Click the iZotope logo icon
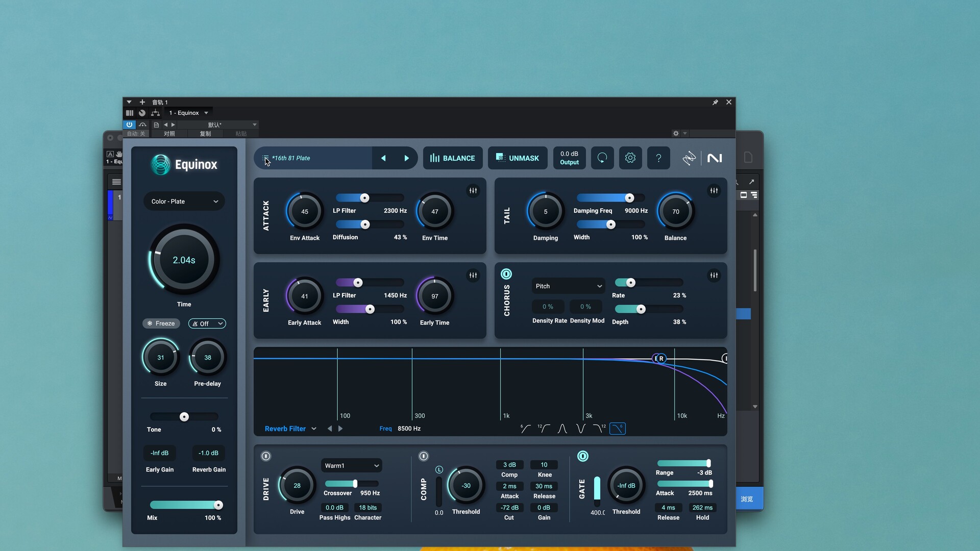The height and width of the screenshot is (551, 980). coord(689,158)
